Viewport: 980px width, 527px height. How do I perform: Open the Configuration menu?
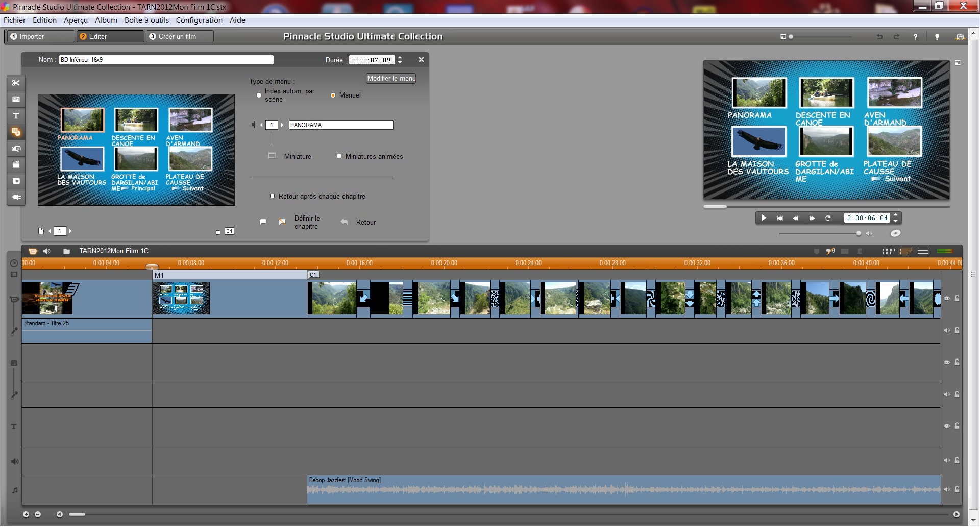click(199, 20)
